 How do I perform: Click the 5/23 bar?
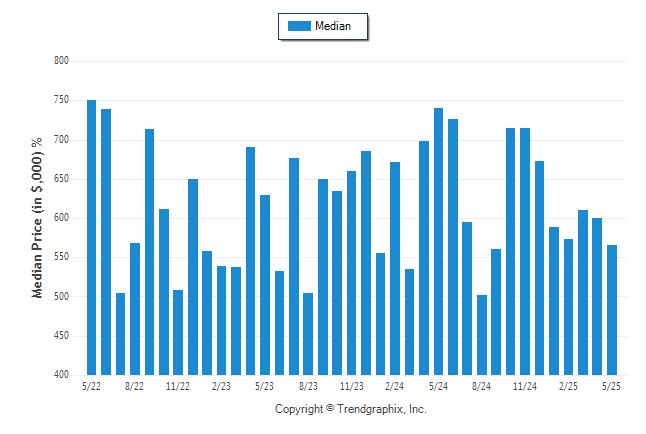(265, 285)
